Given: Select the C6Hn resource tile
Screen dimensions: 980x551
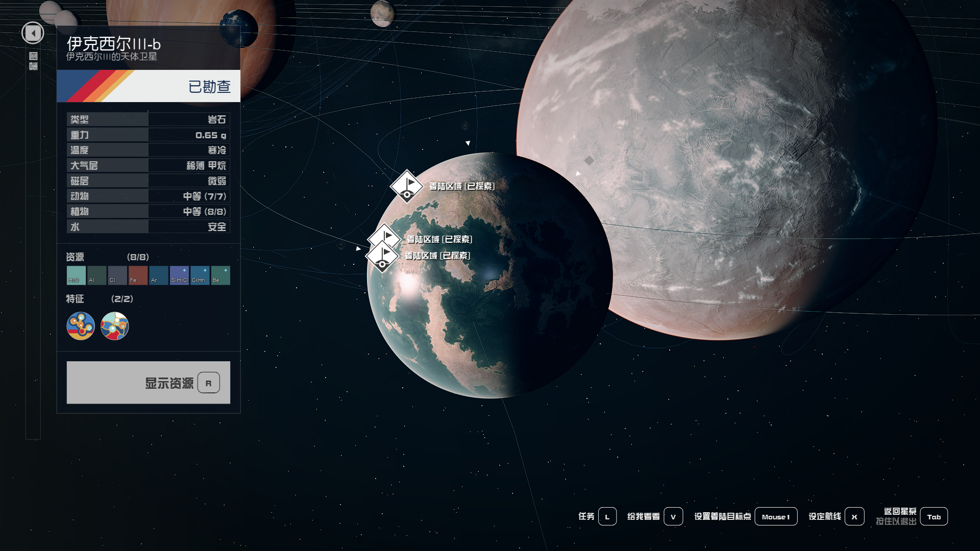Looking at the screenshot, I should [x=200, y=275].
